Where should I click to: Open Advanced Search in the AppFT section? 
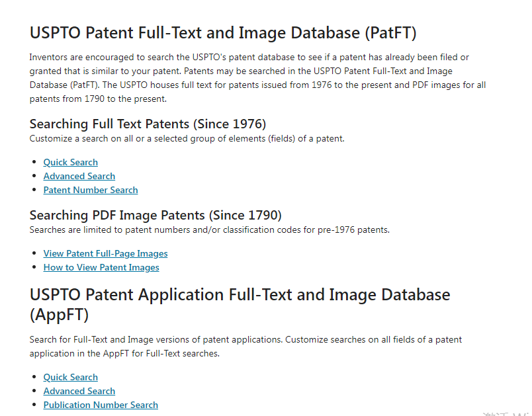tap(79, 391)
